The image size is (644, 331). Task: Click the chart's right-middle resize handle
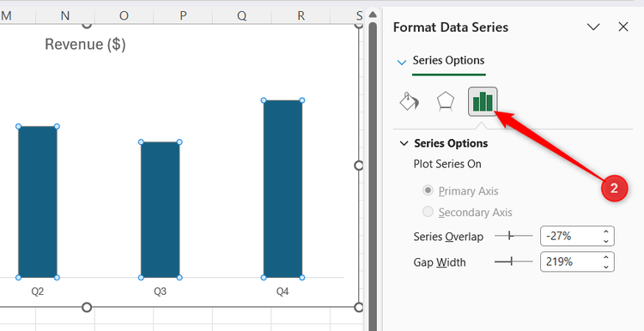[x=359, y=165]
